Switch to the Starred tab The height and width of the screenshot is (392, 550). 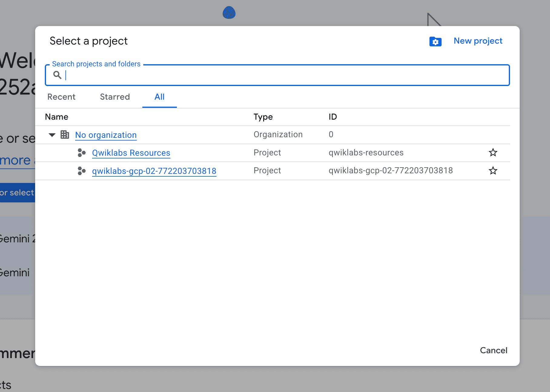tap(115, 97)
